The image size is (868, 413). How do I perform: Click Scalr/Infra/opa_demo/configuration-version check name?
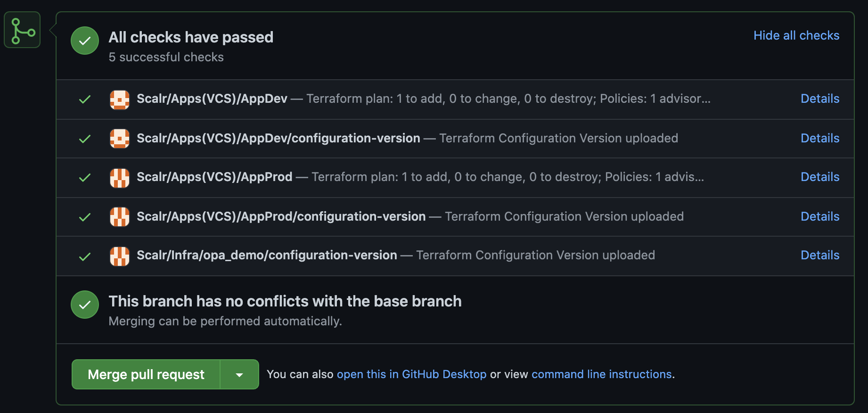coord(267,255)
